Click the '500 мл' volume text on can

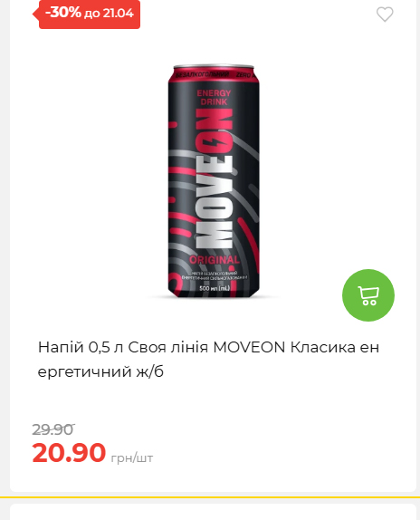click(x=215, y=288)
